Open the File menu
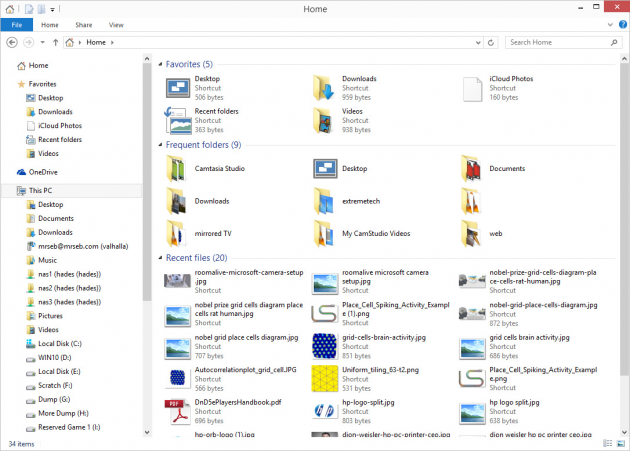This screenshot has height=451, width=630. tap(17, 24)
